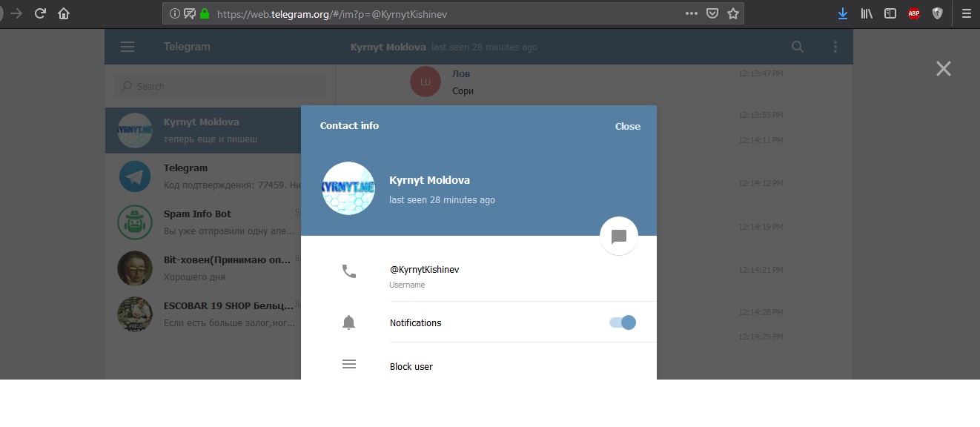Click the 12:14:21 PM timestamp

pyautogui.click(x=761, y=270)
